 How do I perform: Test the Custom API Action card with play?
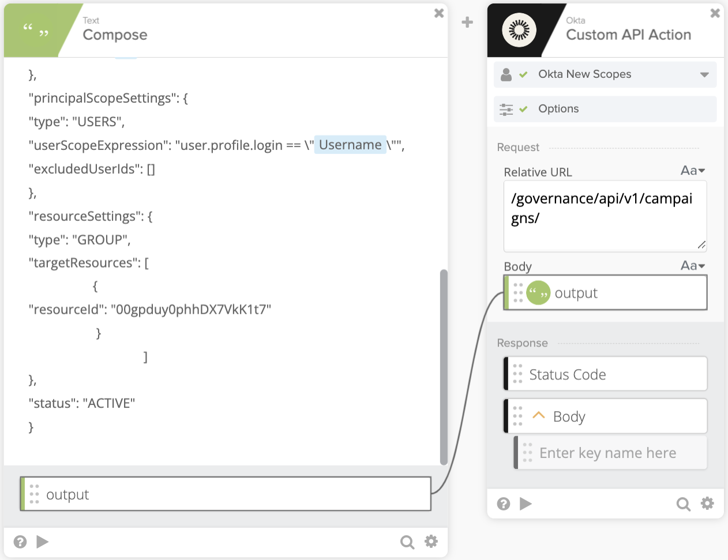pos(526,504)
